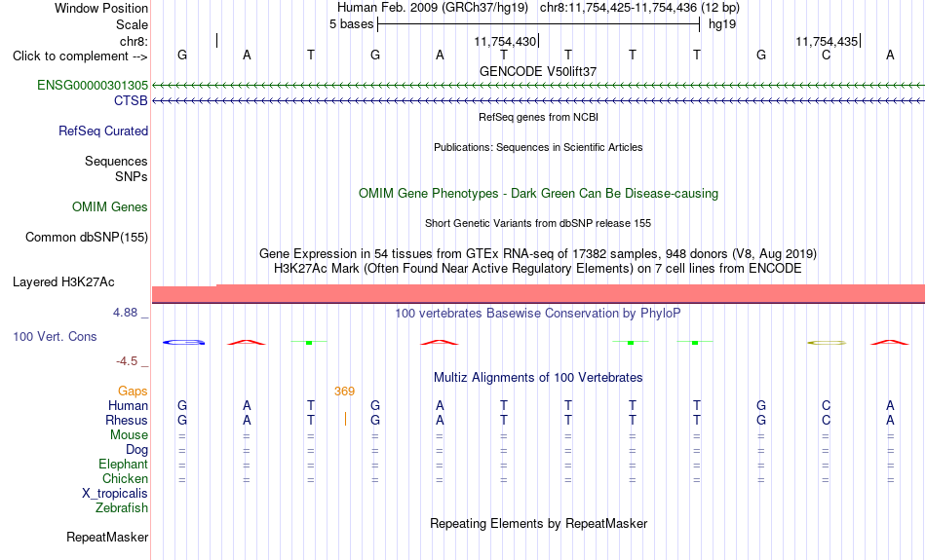Click the orange Gaps label

pos(133,392)
